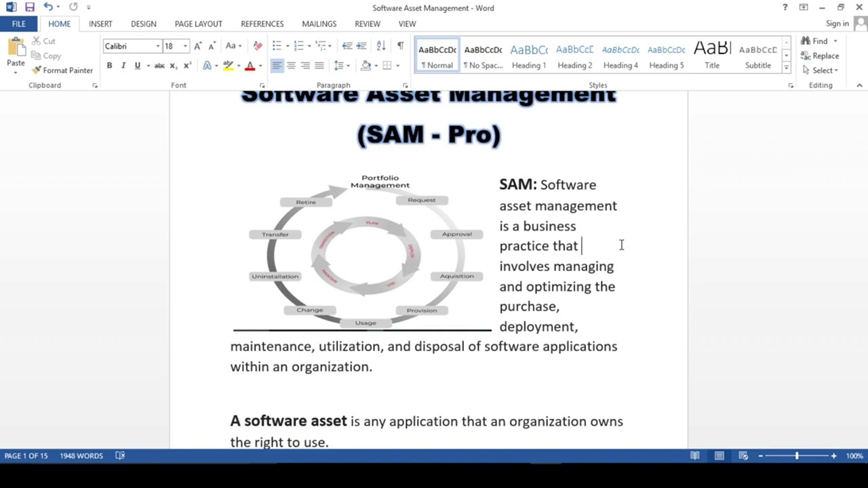Click Sign in at top right
The height and width of the screenshot is (488, 868).
pos(837,24)
